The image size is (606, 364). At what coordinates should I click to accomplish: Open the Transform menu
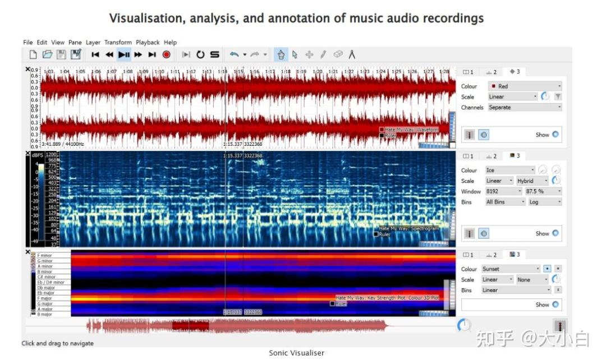(x=118, y=42)
